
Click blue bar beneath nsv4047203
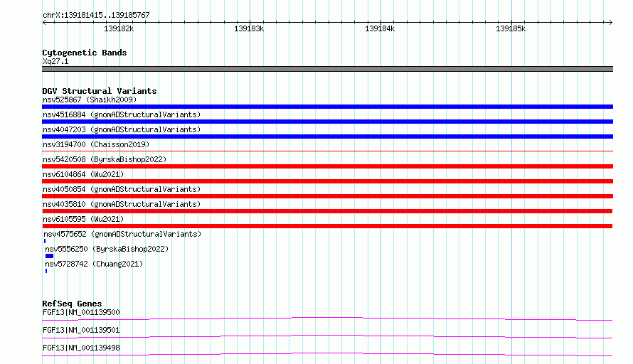pos(327,136)
